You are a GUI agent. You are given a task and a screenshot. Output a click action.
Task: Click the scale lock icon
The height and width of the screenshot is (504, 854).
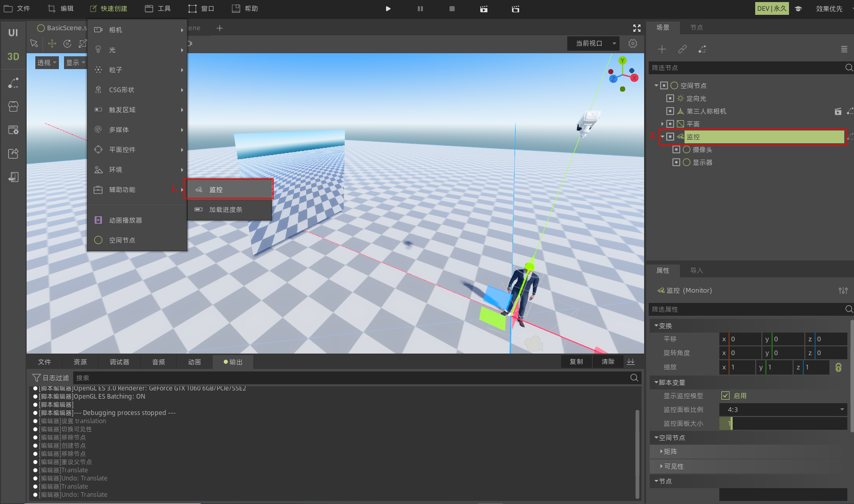coord(838,367)
